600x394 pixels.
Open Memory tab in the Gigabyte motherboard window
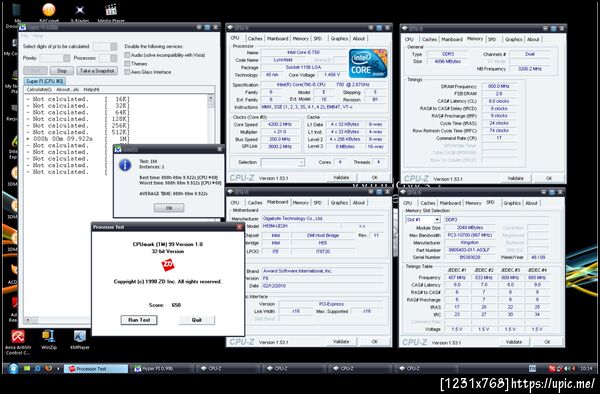[300, 203]
